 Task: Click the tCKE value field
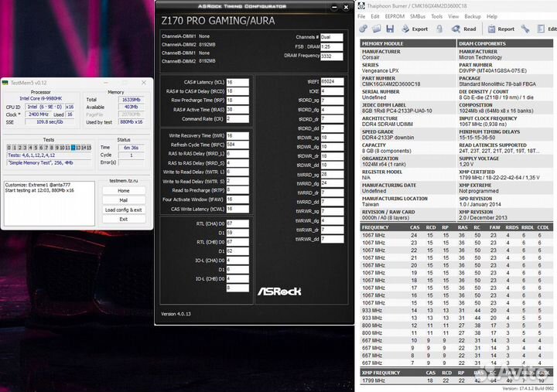(x=332, y=91)
